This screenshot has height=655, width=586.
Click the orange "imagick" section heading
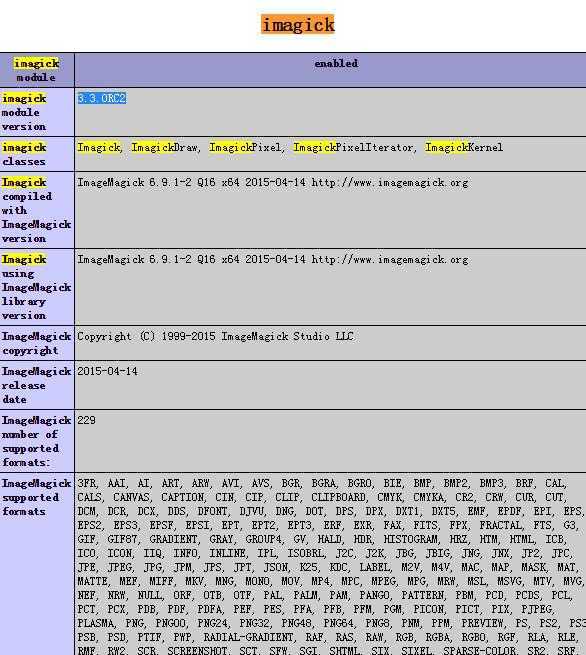[298, 24]
